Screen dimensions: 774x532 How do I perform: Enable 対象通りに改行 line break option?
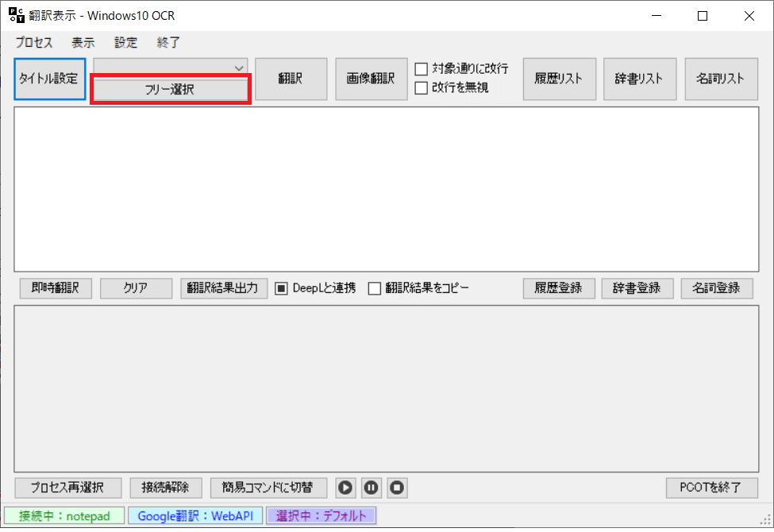point(421,68)
